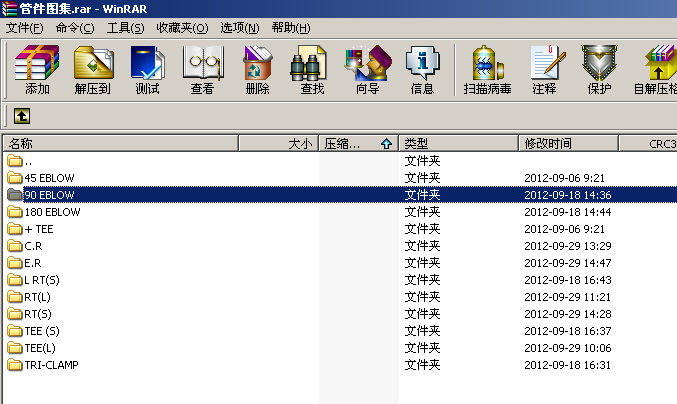The height and width of the screenshot is (404, 677).
Task: Click the Delete (删除) recycle icon
Action: [x=258, y=63]
